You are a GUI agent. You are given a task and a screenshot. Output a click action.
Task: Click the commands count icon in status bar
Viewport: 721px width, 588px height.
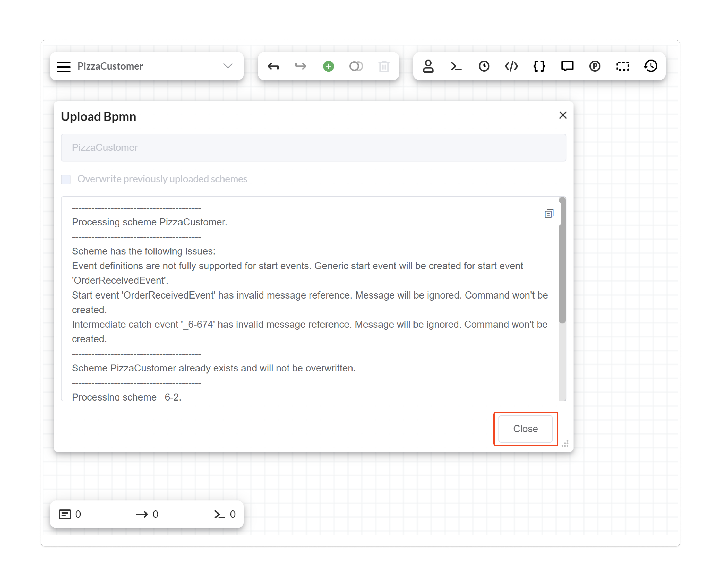point(219,514)
